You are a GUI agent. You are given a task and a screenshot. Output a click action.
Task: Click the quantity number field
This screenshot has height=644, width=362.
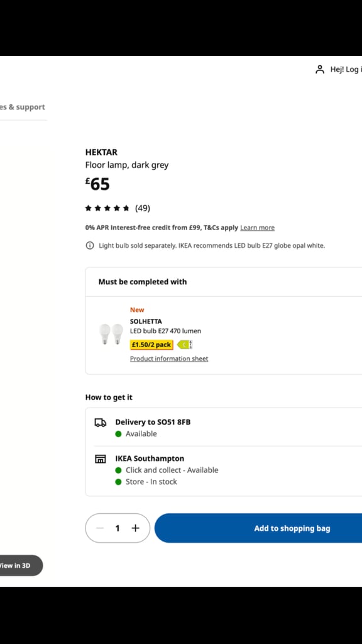point(118,528)
